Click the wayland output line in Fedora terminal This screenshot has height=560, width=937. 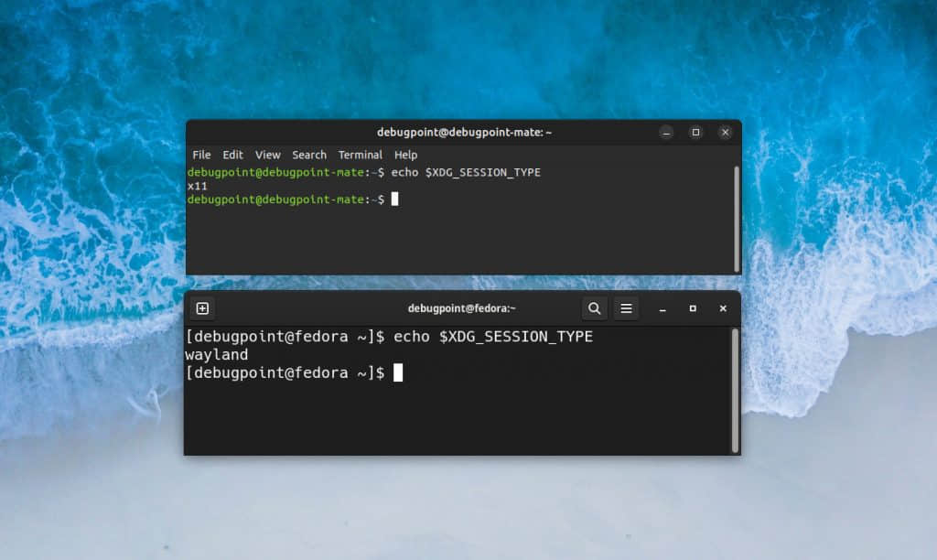(x=216, y=355)
